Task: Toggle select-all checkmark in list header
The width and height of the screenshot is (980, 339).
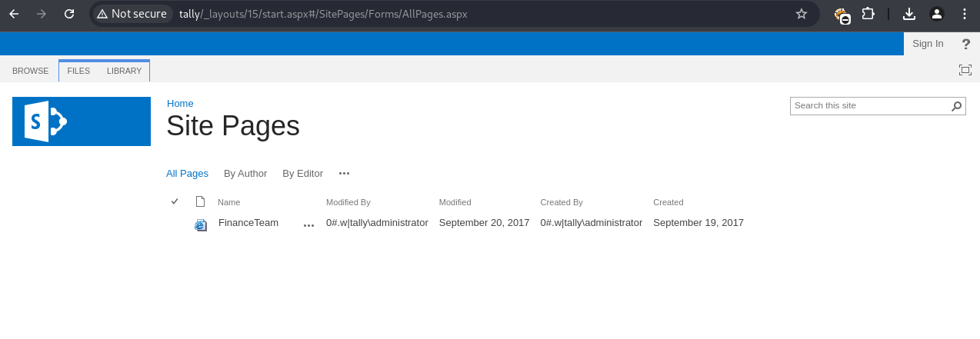Action: pos(175,201)
